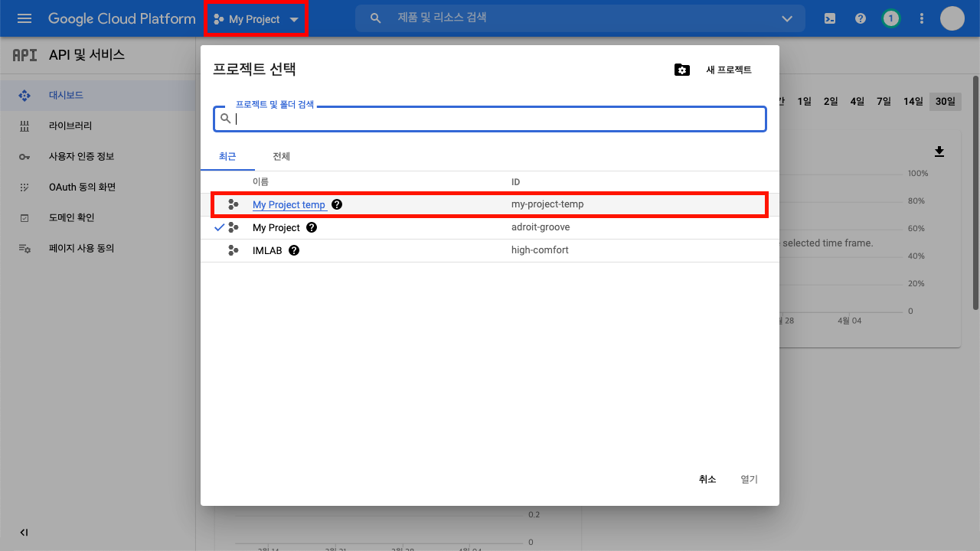Activate Cloud Shell icon
Image resolution: width=980 pixels, height=551 pixels.
[x=830, y=18]
